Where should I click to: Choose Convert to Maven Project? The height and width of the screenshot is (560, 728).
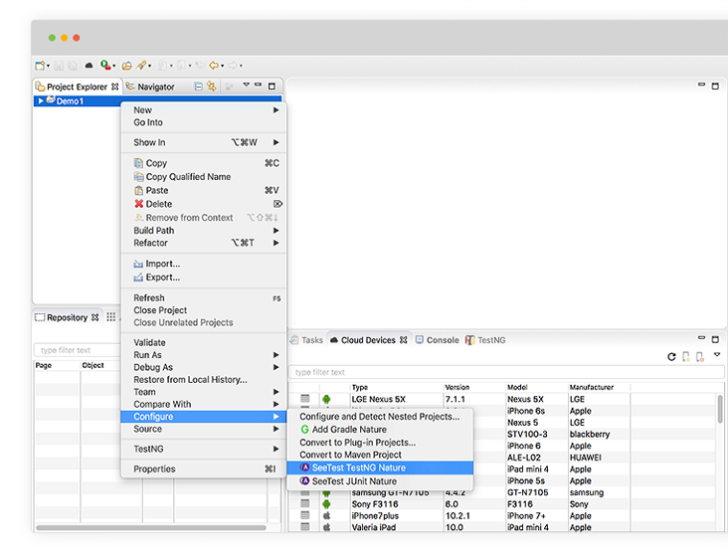click(380, 455)
